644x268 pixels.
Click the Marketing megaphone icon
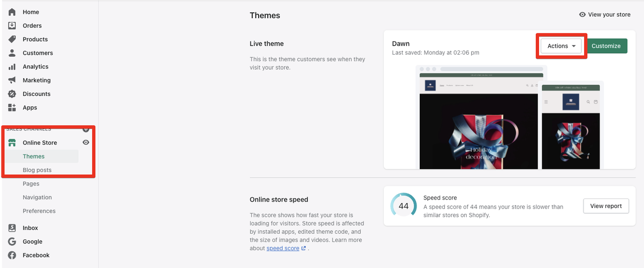[12, 80]
